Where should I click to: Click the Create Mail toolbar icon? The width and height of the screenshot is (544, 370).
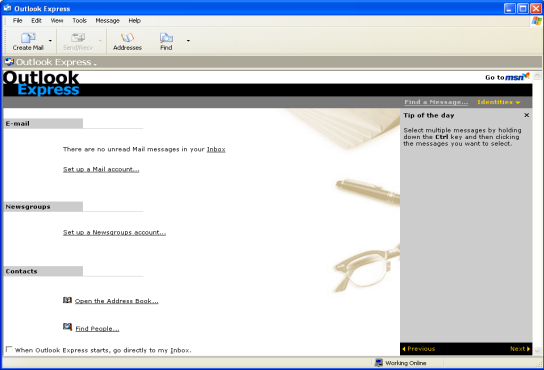tap(28, 37)
